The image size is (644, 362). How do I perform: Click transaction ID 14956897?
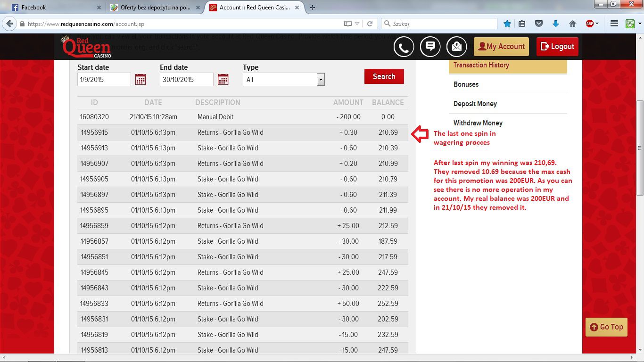94,195
